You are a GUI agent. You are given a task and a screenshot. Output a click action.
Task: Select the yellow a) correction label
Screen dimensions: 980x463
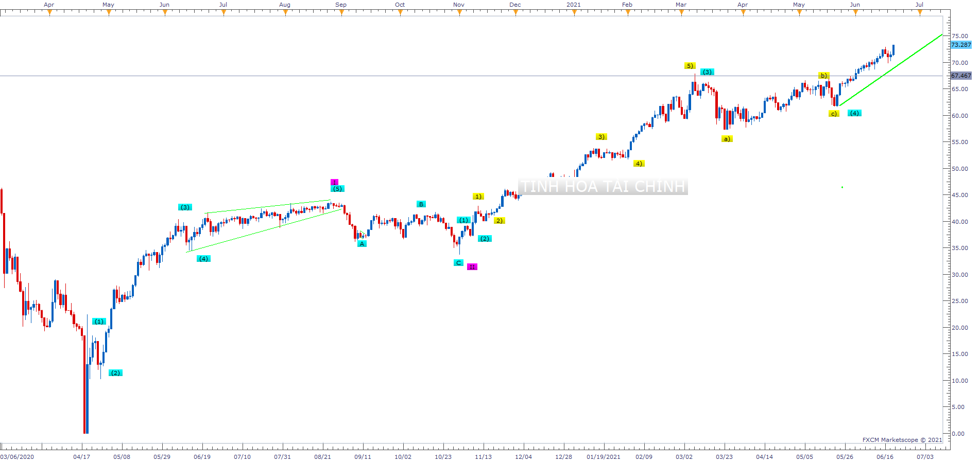click(x=726, y=139)
